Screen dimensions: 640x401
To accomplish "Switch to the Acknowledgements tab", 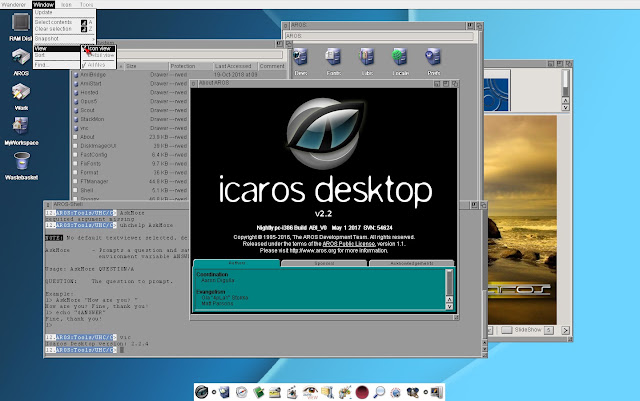I will coord(411,263).
